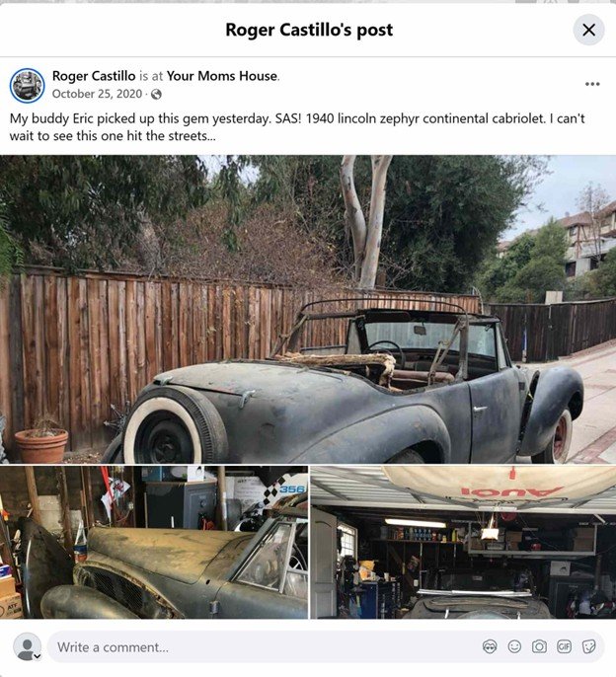
Task: Open the October 25, 2020 timestamp
Action: tap(97, 94)
